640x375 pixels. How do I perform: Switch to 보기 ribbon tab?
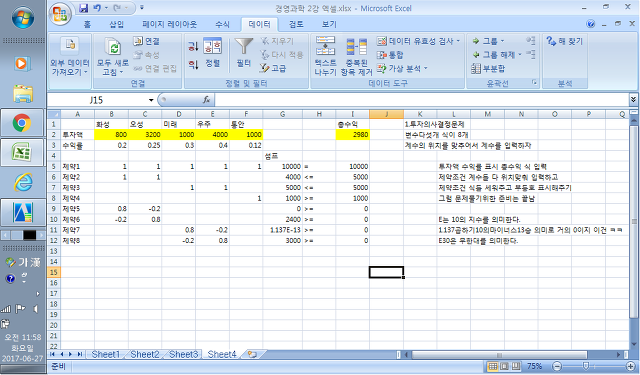[329, 24]
